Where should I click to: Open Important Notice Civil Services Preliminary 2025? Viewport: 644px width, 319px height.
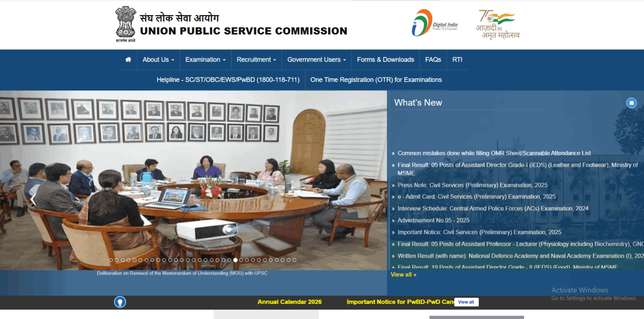click(479, 232)
